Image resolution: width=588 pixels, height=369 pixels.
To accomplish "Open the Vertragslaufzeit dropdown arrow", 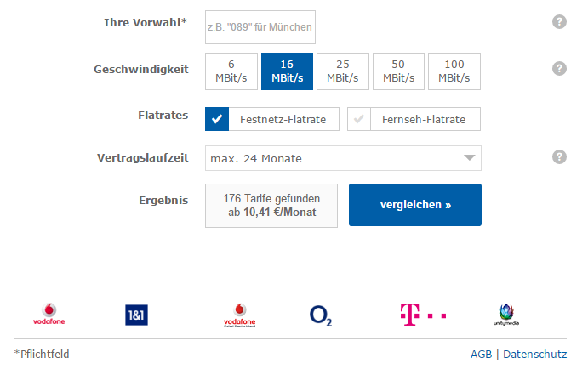I will coord(470,157).
